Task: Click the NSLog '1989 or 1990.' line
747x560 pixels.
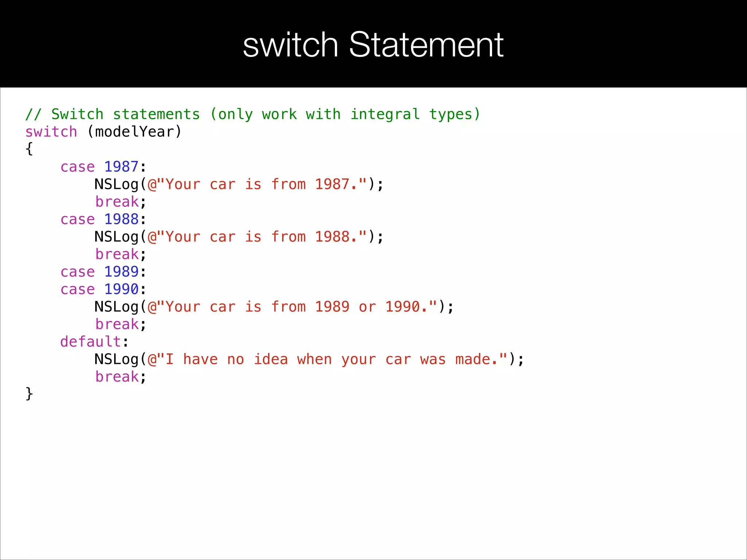Action: point(274,307)
